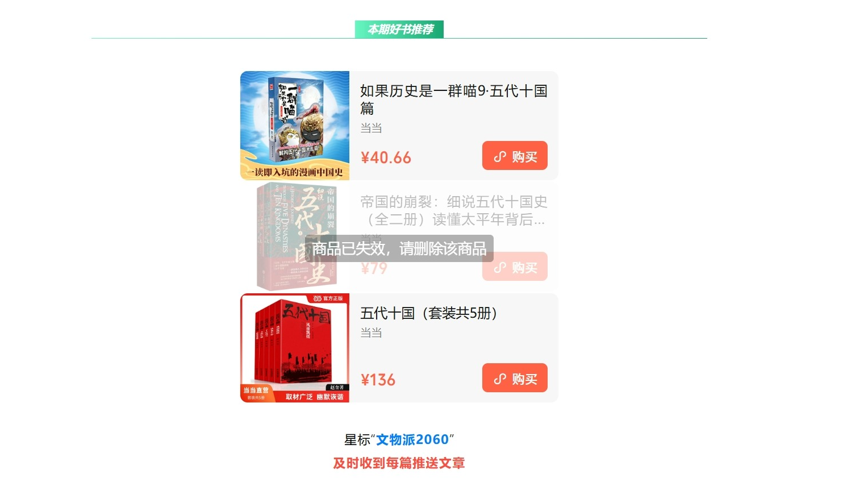The height and width of the screenshot is (490, 868).
Task: Click the 商品已失效，请删除该商品 overlay message
Action: (399, 248)
